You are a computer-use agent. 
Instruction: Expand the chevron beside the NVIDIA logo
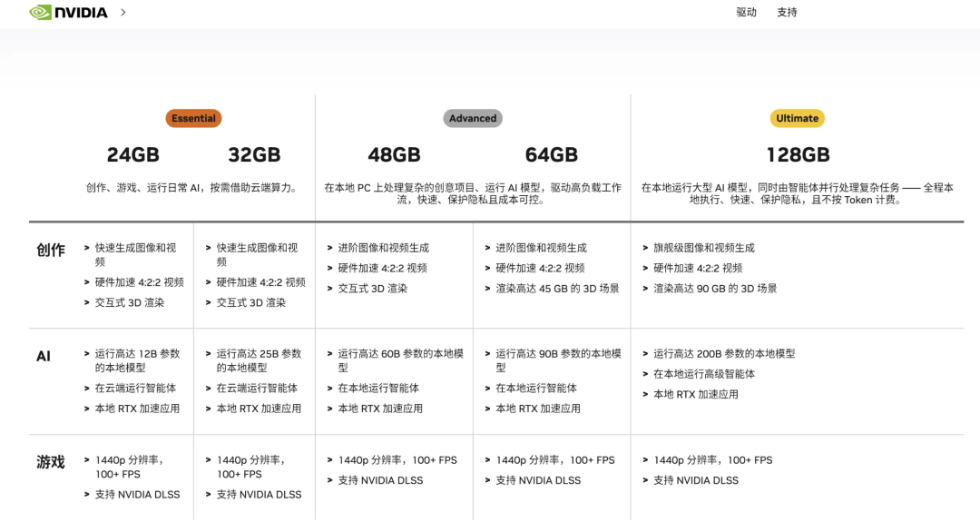tap(123, 12)
